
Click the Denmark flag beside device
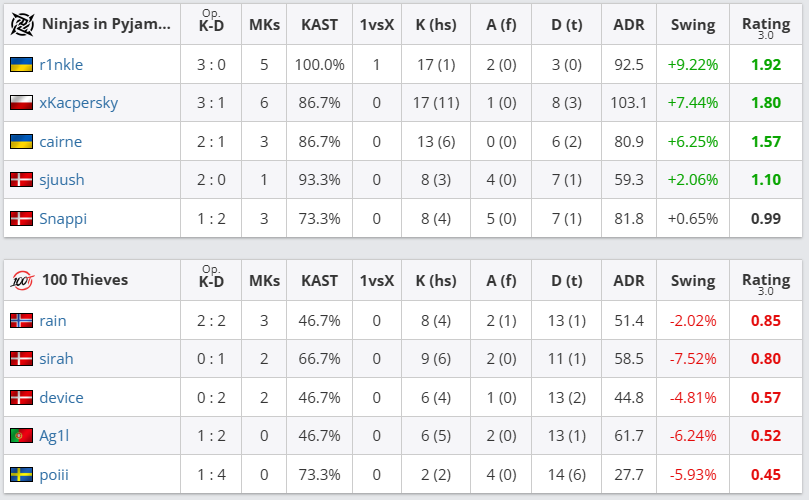21,397
